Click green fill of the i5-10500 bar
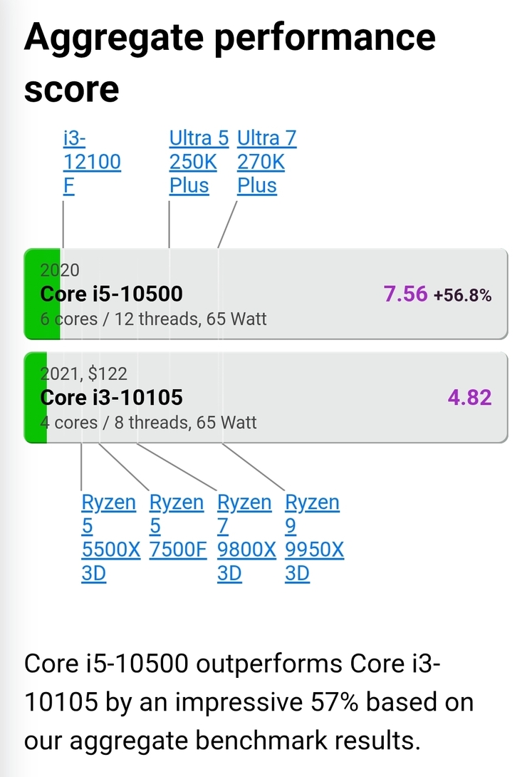This screenshot has height=777, width=532. (x=42, y=294)
